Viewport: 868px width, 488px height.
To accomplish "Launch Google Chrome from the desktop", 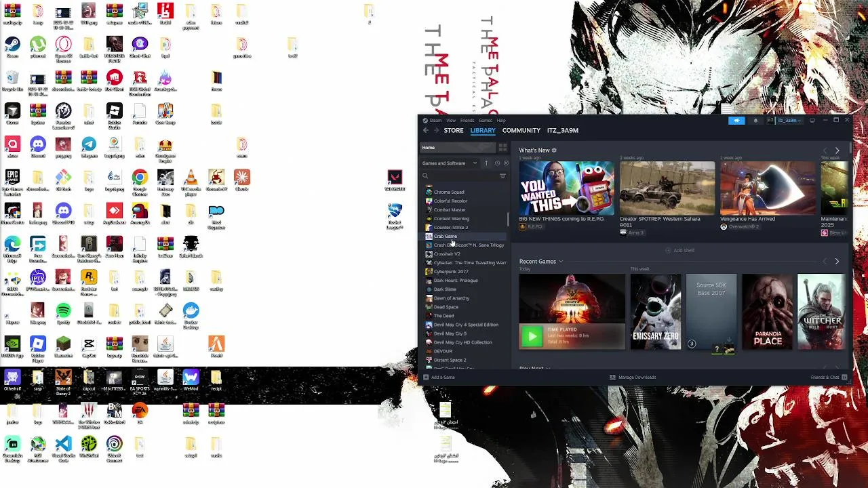I will click(x=140, y=181).
